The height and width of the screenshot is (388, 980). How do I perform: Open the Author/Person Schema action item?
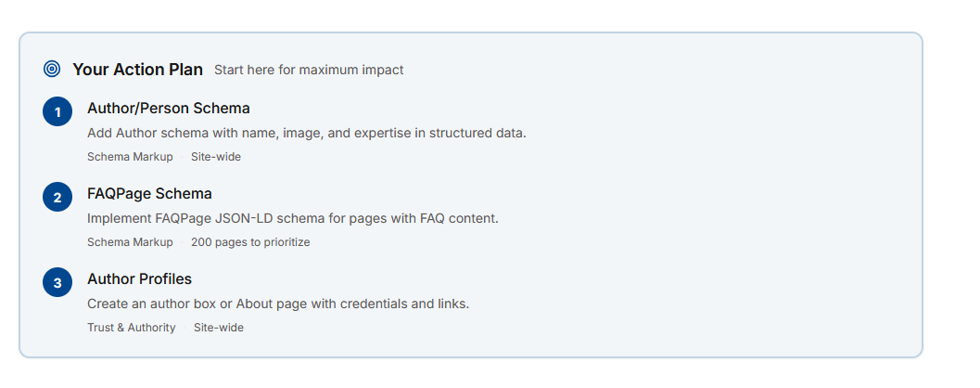coord(169,109)
